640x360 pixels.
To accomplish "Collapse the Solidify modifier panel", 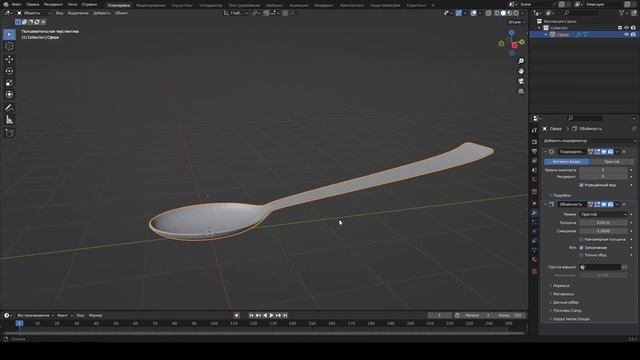I will click(x=545, y=204).
